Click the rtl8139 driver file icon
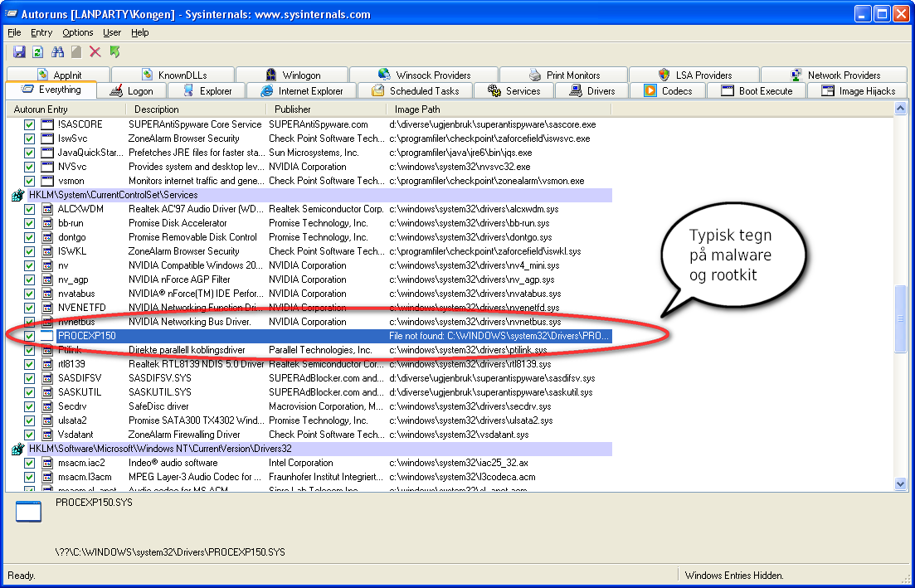 pos(47,364)
